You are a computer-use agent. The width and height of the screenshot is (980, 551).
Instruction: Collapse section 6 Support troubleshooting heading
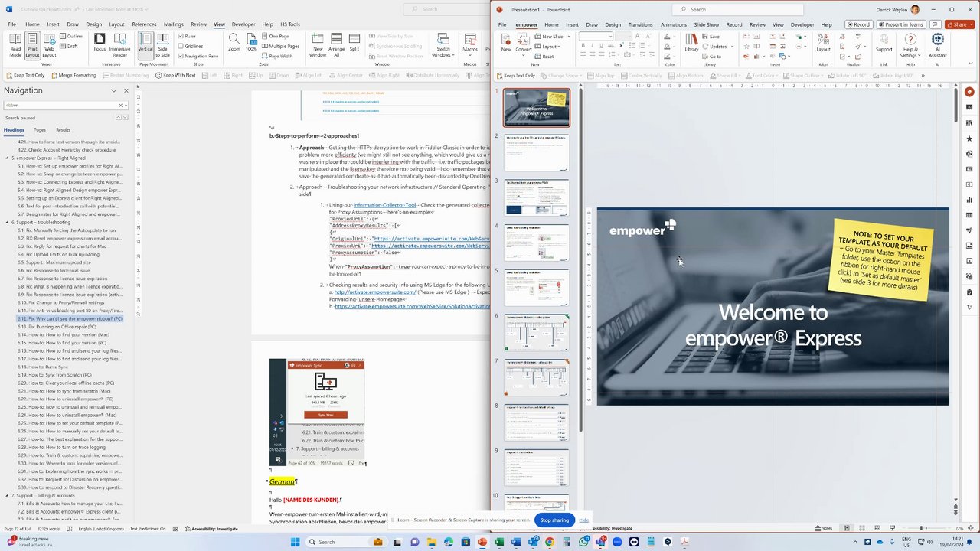coord(8,222)
